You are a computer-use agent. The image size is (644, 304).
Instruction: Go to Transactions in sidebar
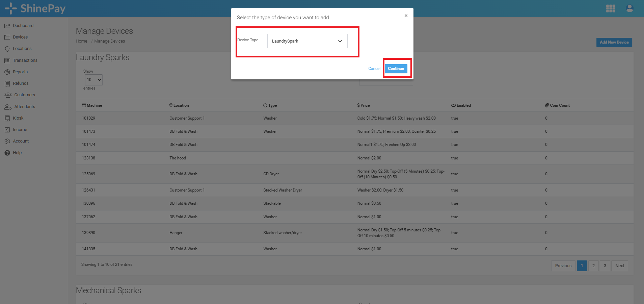pyautogui.click(x=25, y=60)
